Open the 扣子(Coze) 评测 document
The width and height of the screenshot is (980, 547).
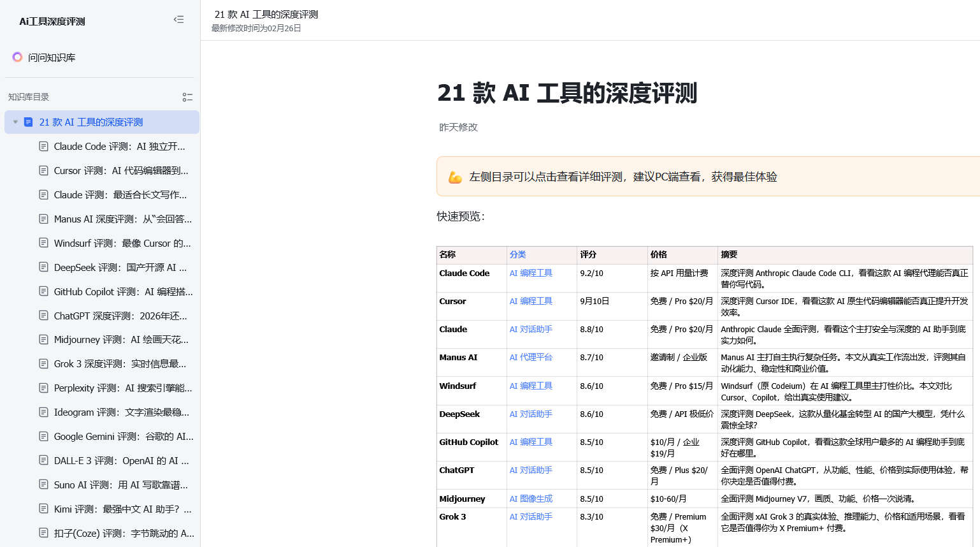click(x=124, y=534)
